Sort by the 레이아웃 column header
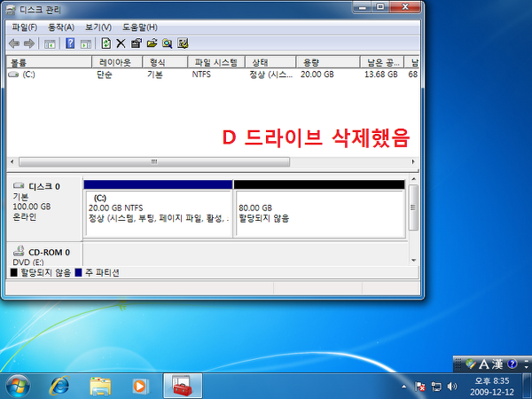Viewport: 532px width, 399px height. pyautogui.click(x=117, y=62)
